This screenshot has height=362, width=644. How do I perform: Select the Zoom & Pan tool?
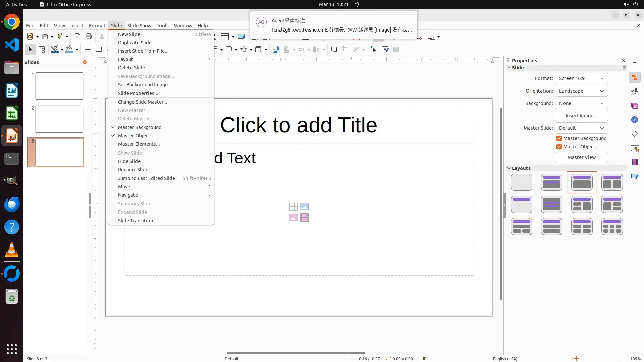tap(42, 50)
